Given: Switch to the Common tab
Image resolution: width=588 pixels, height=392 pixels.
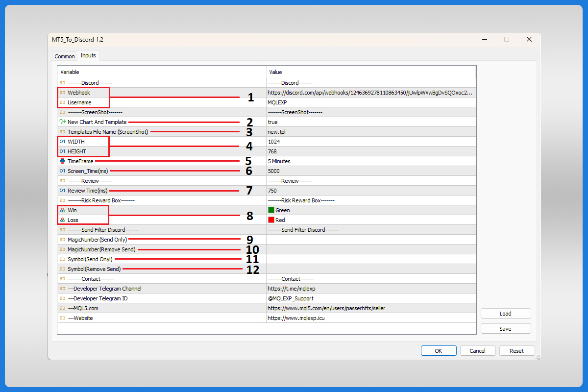Looking at the screenshot, I should click(65, 56).
